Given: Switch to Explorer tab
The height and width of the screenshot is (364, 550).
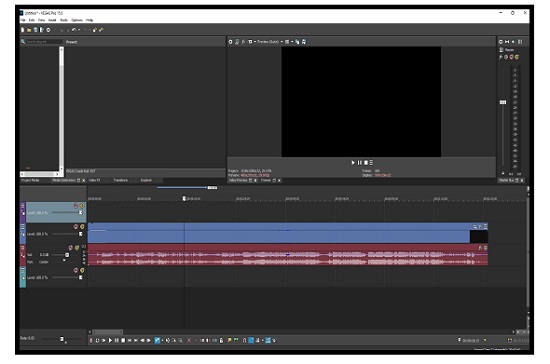Looking at the screenshot, I should (x=146, y=180).
